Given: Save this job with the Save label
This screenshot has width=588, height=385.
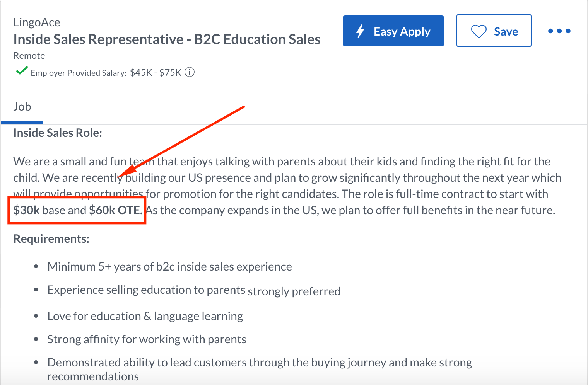Looking at the screenshot, I should (506, 31).
